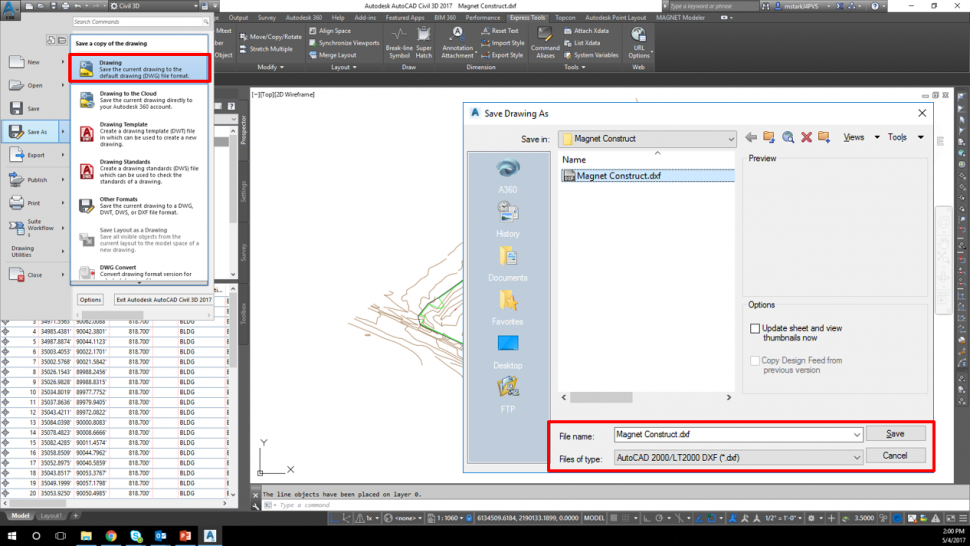This screenshot has height=546, width=970.
Task: Open the Survey ribbon tab
Action: pos(267,18)
